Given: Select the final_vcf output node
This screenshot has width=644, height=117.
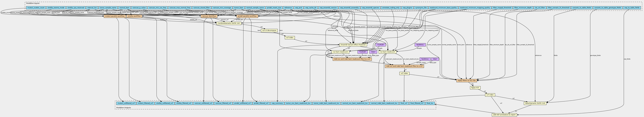Looking at the screenshot, I should pyautogui.click(x=404, y=103).
